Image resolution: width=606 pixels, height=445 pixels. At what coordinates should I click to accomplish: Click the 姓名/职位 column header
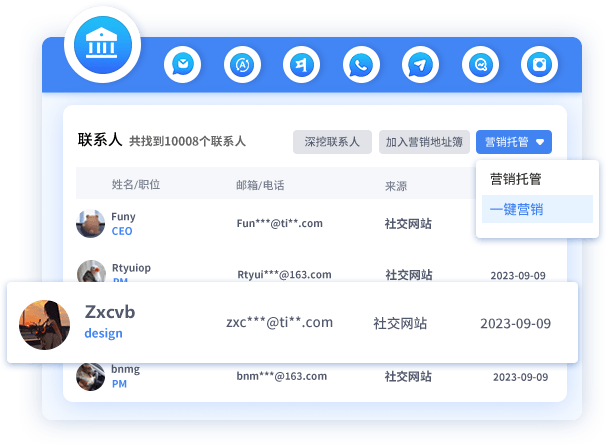point(136,185)
